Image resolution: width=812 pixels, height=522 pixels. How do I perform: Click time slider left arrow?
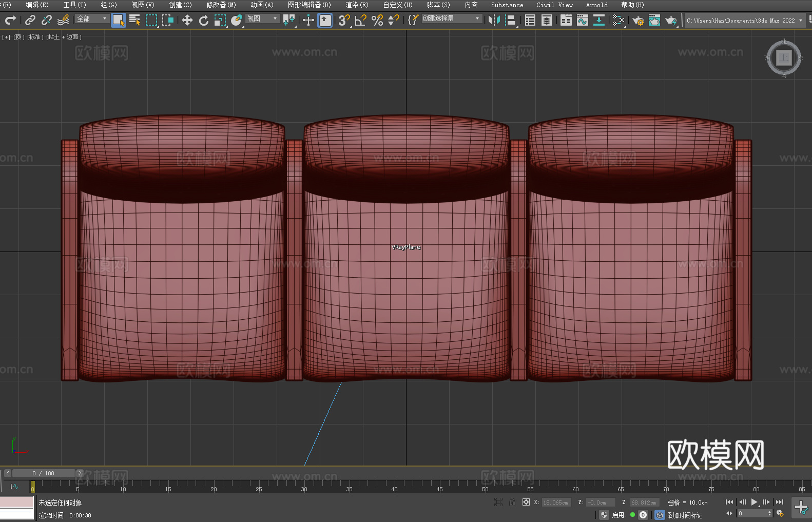pyautogui.click(x=8, y=473)
